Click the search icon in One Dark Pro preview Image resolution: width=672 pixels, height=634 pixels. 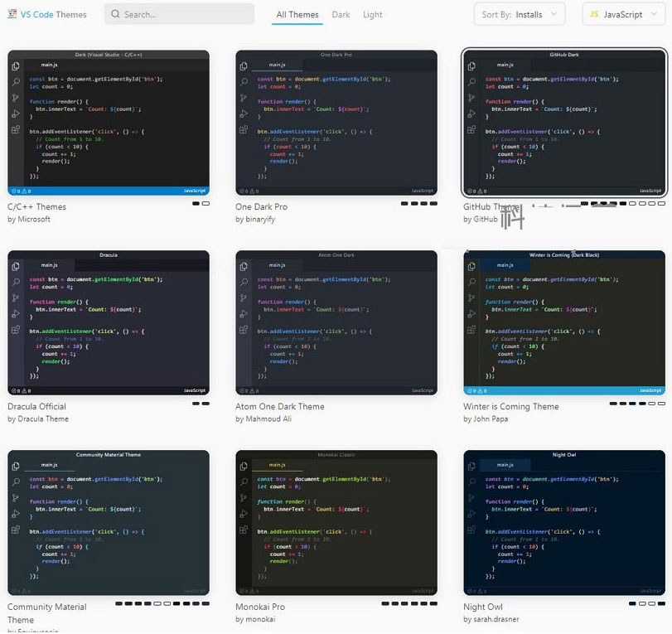243,82
